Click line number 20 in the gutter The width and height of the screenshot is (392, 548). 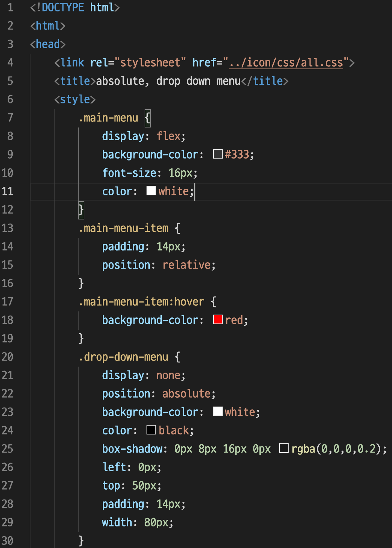(8, 357)
